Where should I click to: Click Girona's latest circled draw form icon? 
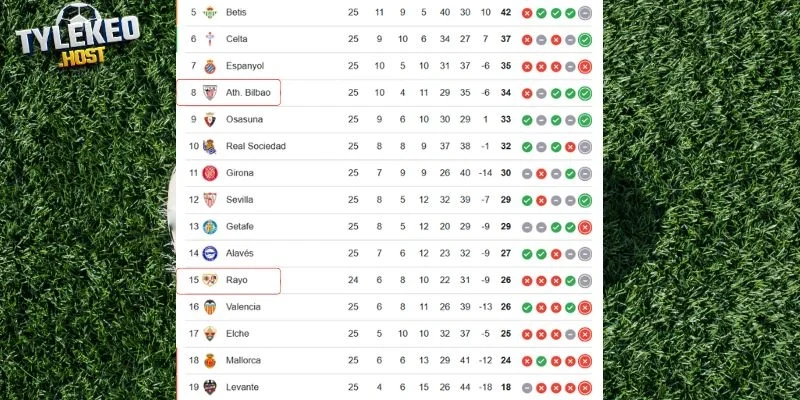click(x=585, y=173)
